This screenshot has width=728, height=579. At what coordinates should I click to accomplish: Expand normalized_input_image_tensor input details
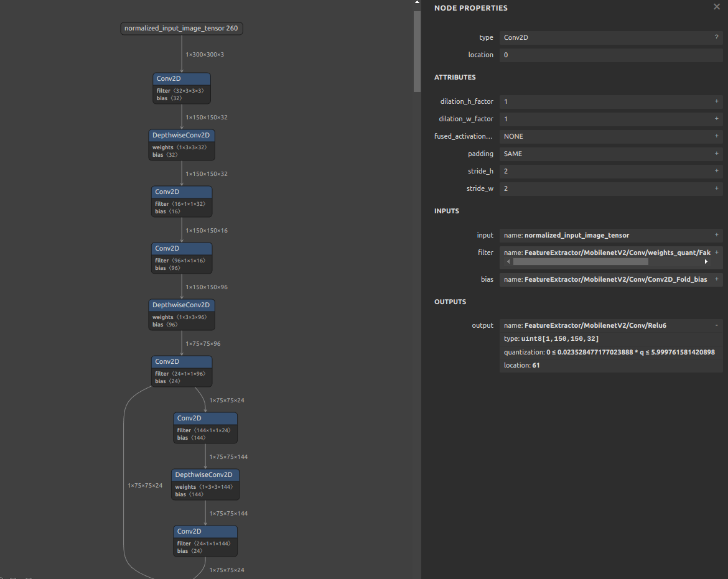point(716,235)
